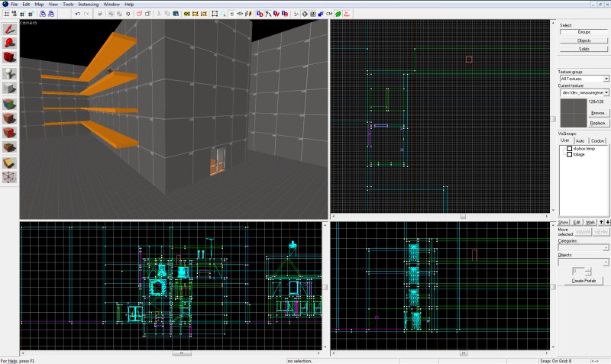Set selection mode to Objects
The image size is (611, 364).
(x=584, y=40)
